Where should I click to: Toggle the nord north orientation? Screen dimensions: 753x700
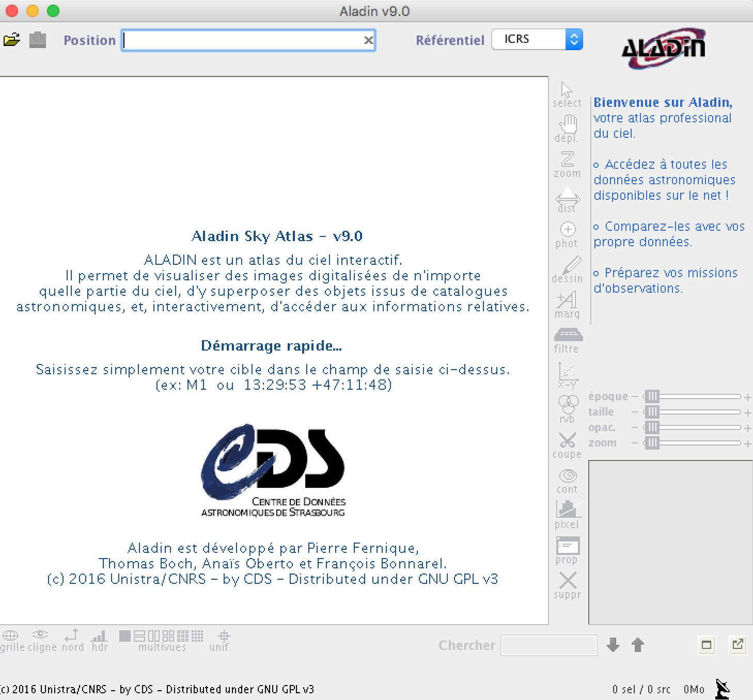tap(72, 639)
